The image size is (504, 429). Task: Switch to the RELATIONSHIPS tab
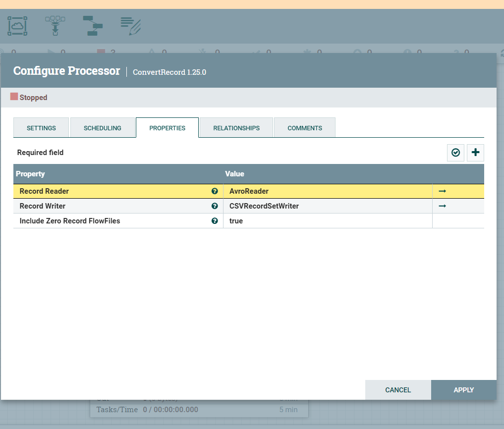pyautogui.click(x=236, y=127)
